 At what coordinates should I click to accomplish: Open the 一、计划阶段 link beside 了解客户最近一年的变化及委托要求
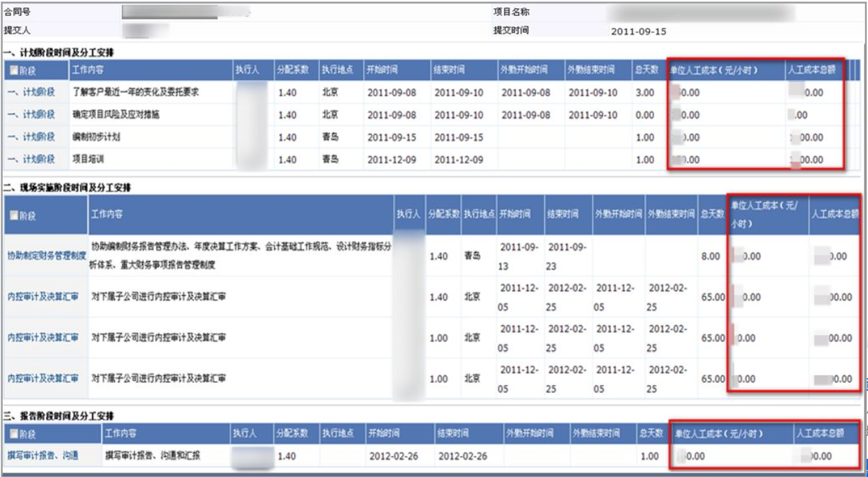[31, 93]
